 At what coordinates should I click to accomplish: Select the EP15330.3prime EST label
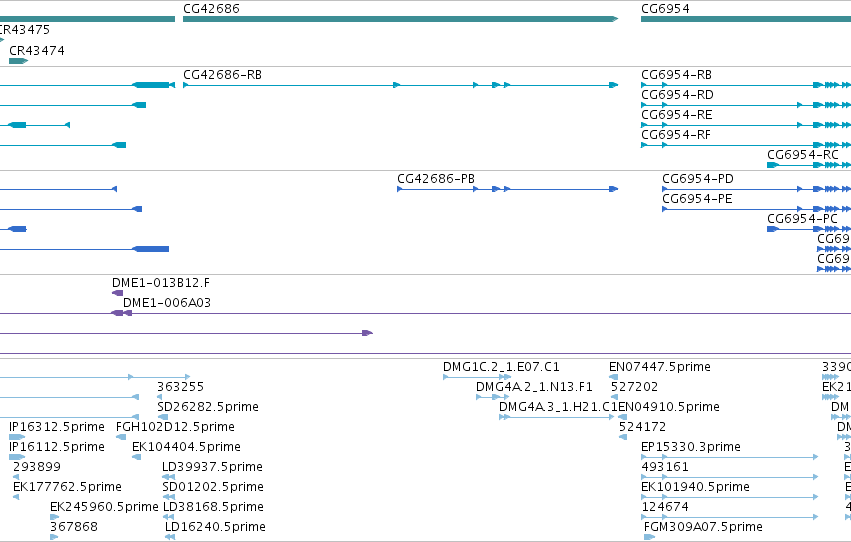690,448
